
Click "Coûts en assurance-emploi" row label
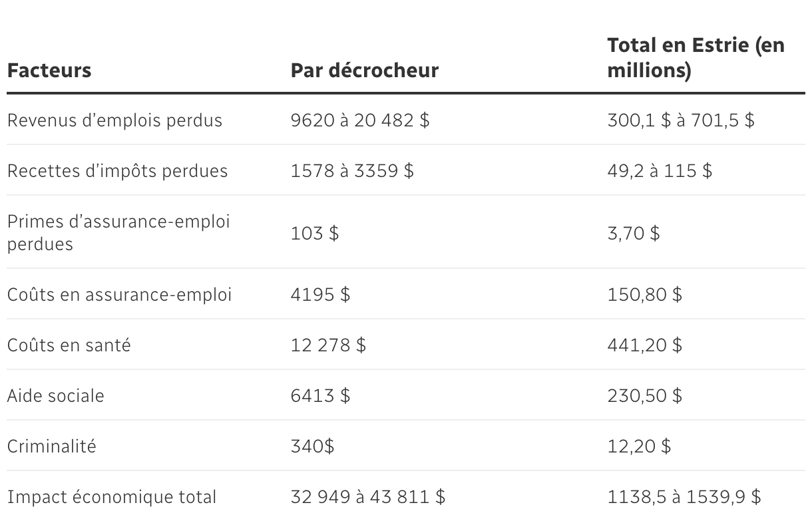(x=119, y=295)
